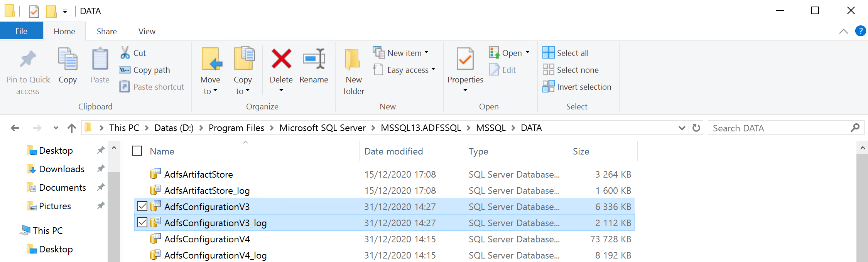Uncheck the AdfsConfigurationV3 file checkbox
The image size is (868, 262).
tap(142, 207)
